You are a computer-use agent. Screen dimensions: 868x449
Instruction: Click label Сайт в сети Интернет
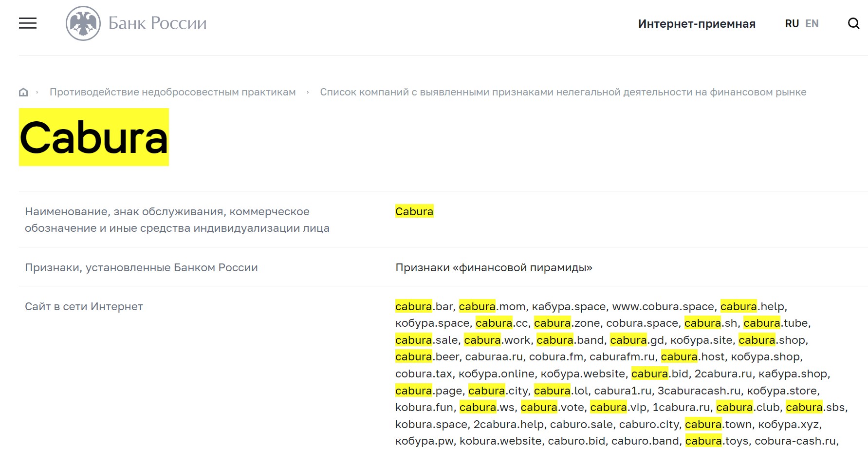[x=84, y=306]
